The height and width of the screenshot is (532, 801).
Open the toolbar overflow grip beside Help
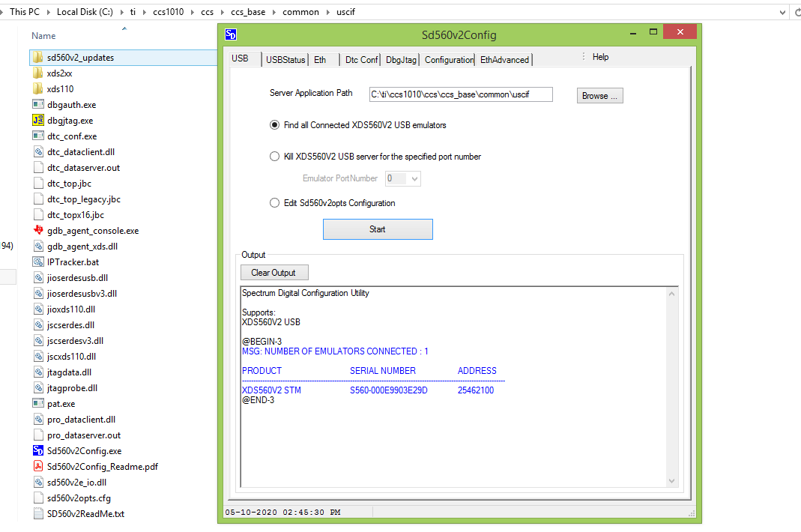(x=584, y=57)
